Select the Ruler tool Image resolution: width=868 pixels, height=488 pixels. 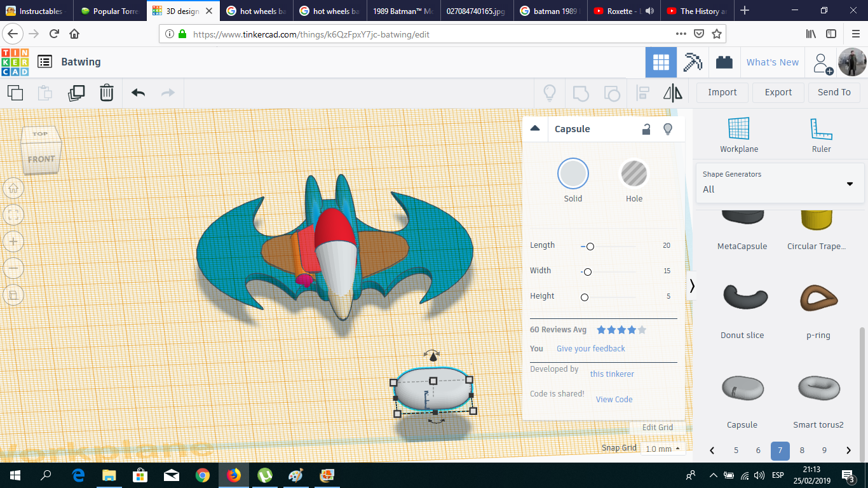click(x=822, y=135)
